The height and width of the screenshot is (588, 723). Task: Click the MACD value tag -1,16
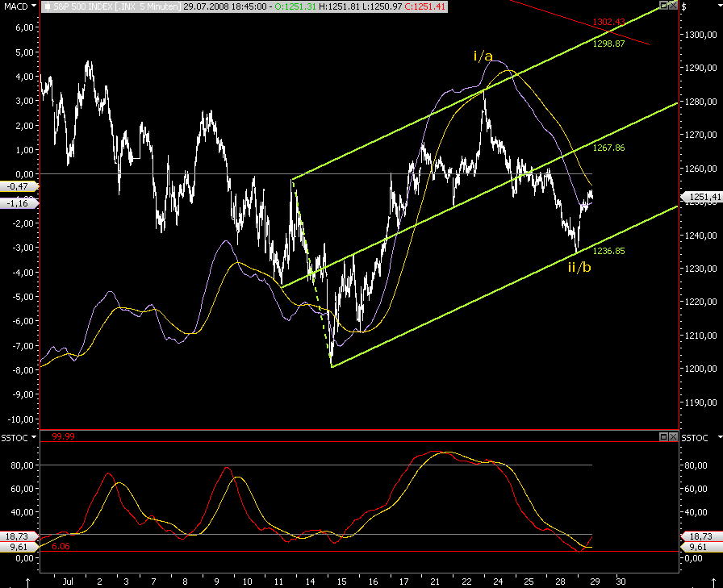pos(19,203)
